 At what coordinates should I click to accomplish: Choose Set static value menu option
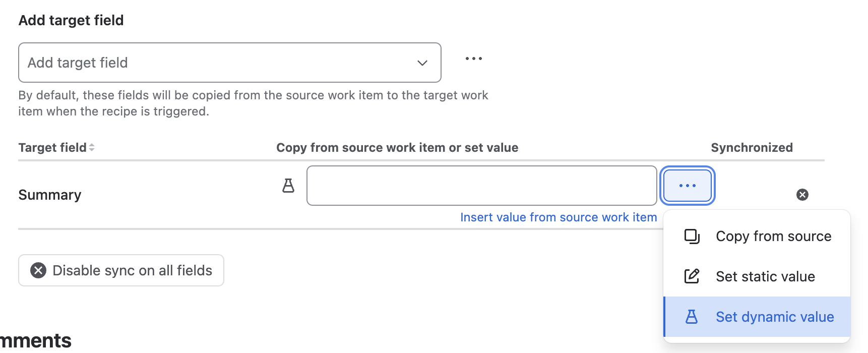click(x=757, y=276)
